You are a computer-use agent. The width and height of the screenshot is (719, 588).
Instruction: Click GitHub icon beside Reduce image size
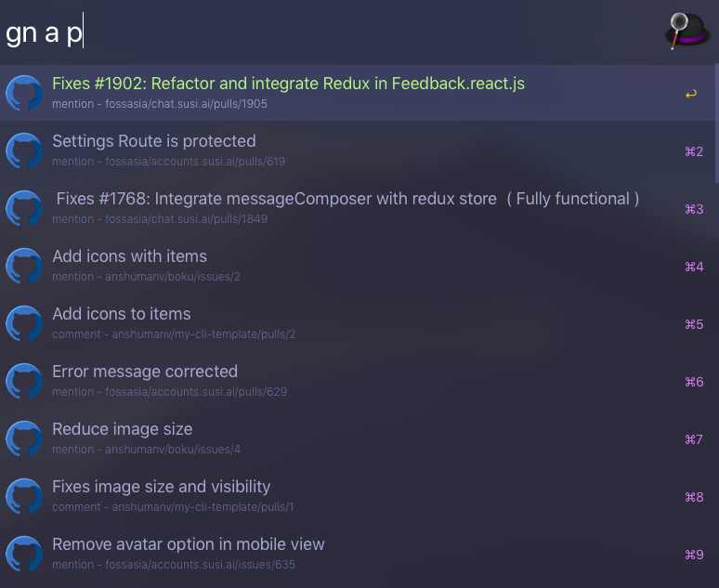click(x=24, y=439)
